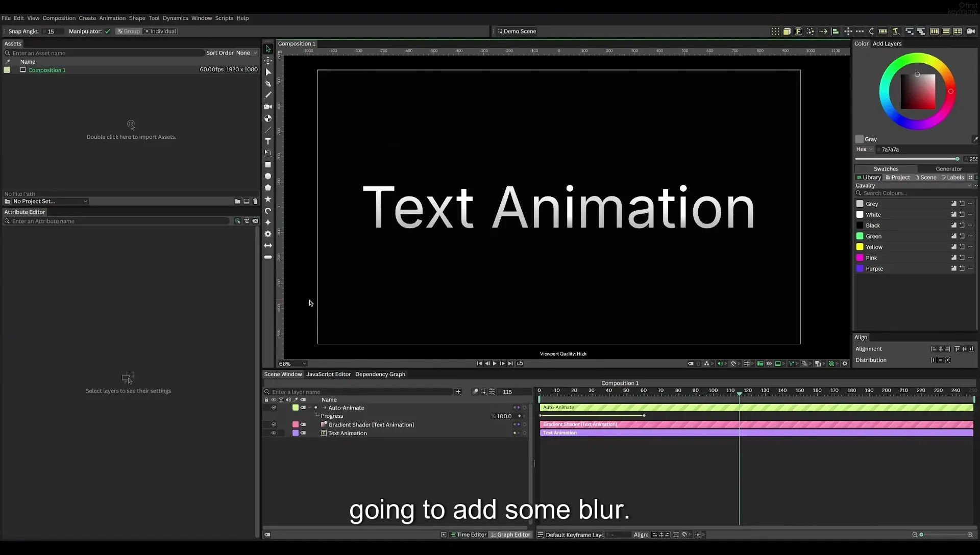The width and height of the screenshot is (980, 555).
Task: Select the Polygon shape tool
Action: pos(267,188)
